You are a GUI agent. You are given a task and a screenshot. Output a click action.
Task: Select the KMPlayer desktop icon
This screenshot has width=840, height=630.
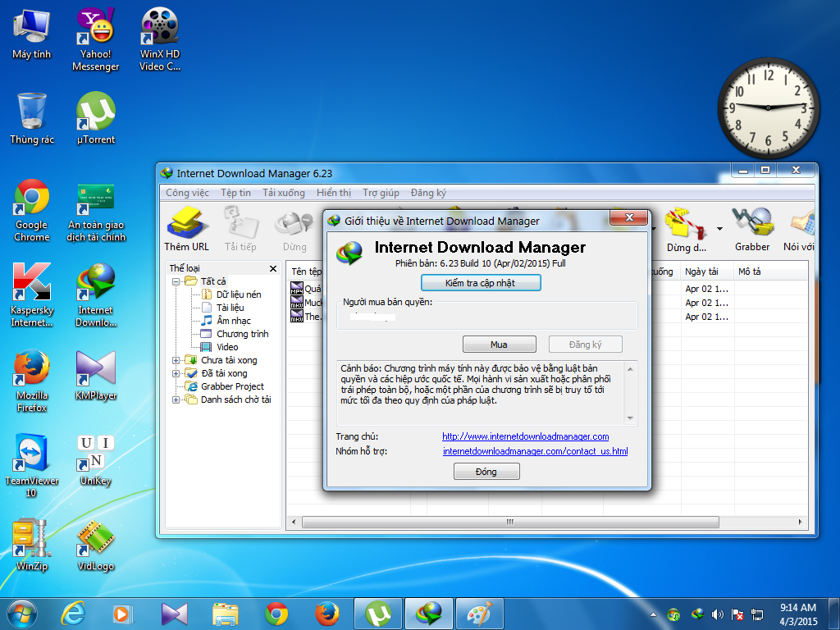tap(96, 376)
